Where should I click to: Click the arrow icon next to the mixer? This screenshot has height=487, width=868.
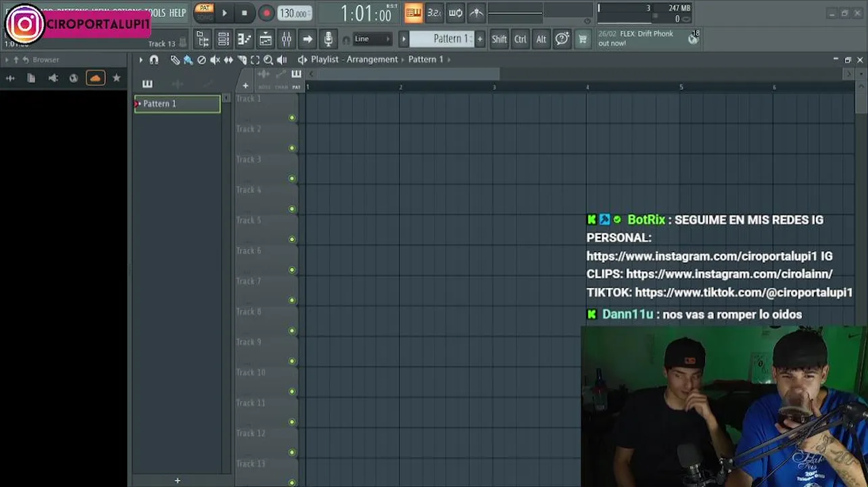coord(307,39)
